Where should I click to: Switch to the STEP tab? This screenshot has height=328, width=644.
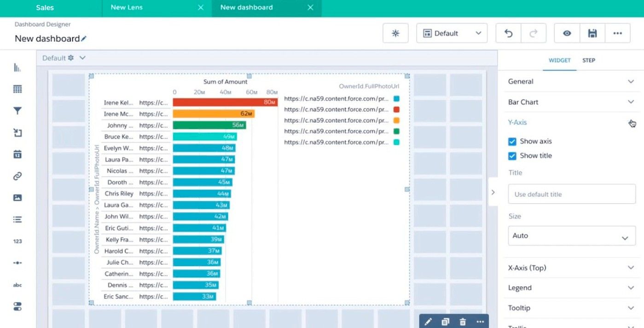[588, 60]
